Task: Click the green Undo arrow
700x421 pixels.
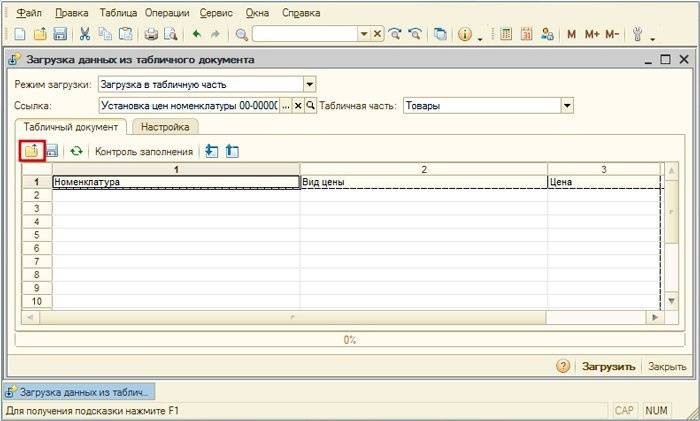Action: (196, 34)
